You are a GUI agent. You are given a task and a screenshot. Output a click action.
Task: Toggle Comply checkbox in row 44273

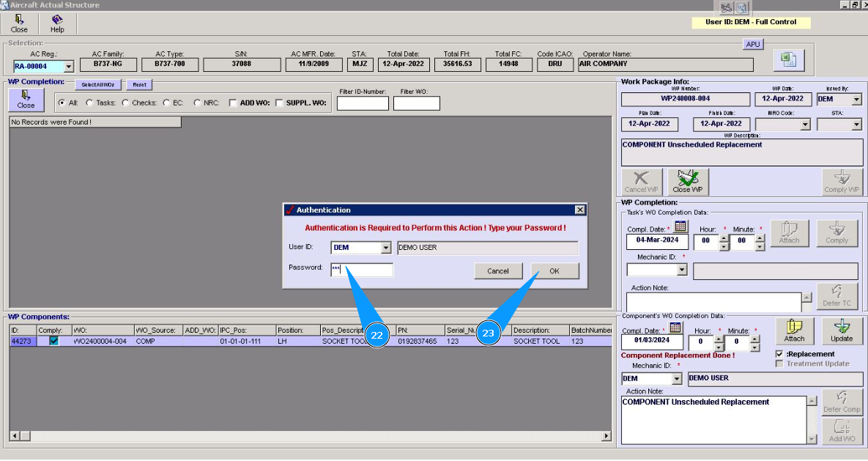click(53, 342)
